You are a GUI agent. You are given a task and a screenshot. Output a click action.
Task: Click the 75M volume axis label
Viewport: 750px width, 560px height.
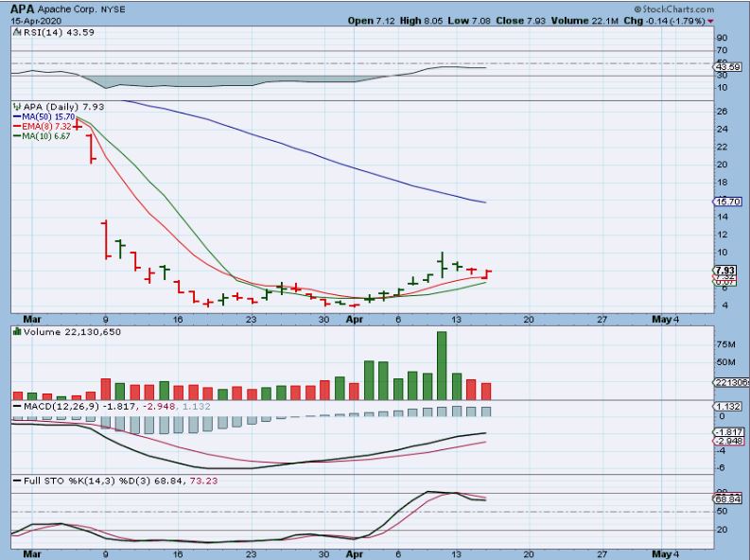[x=725, y=343]
